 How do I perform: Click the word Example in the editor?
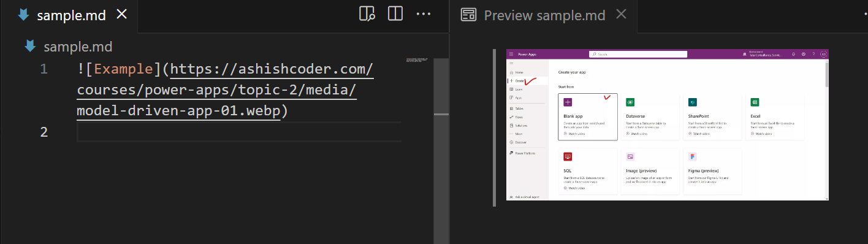pyautogui.click(x=123, y=69)
